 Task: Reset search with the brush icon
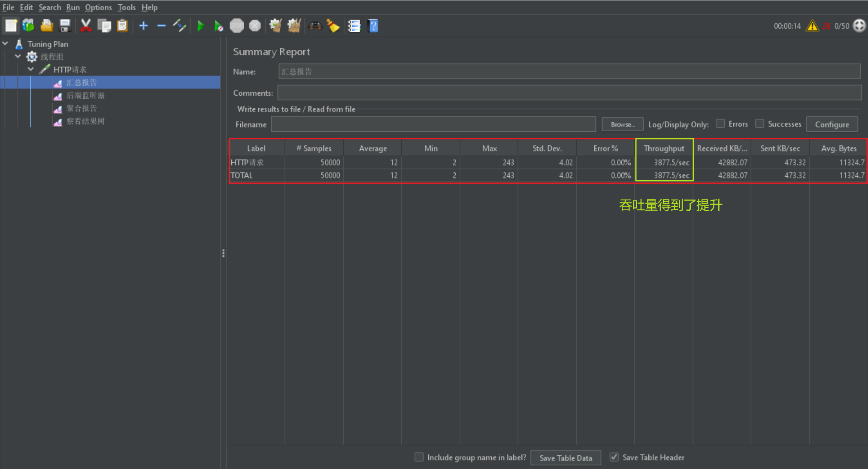point(333,26)
